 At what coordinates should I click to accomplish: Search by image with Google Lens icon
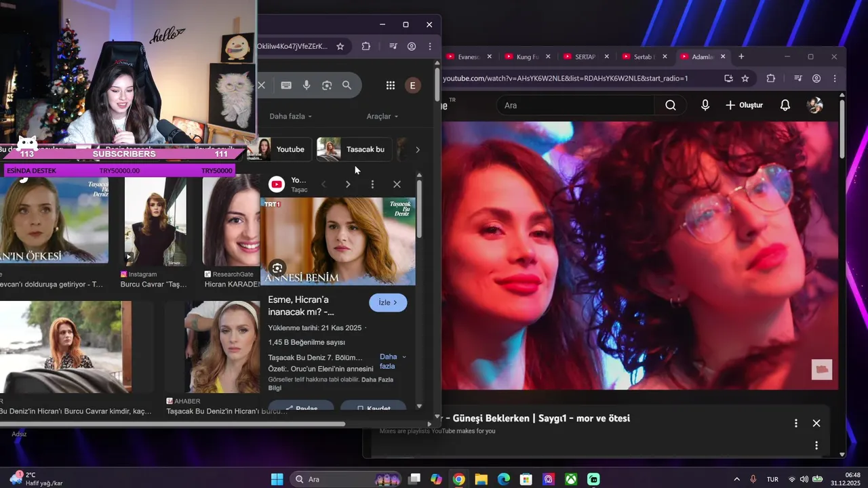pos(327,85)
